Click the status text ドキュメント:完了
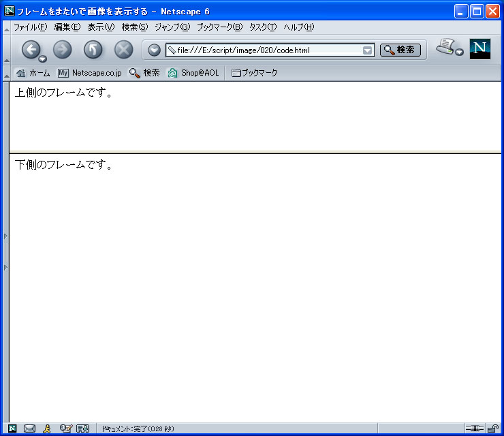The image size is (504, 436). pyautogui.click(x=138, y=429)
